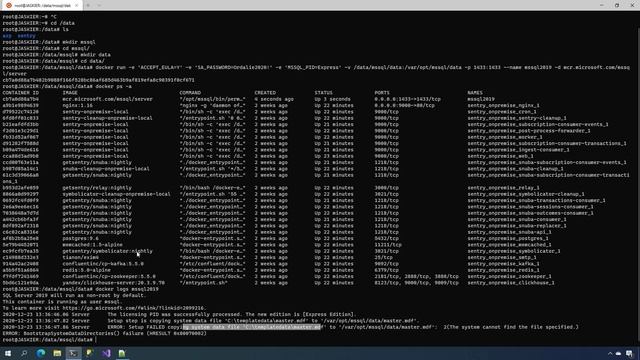Click sentry_onpremise_clickhouse_1 container name
The image size is (640, 360).
(511, 283)
